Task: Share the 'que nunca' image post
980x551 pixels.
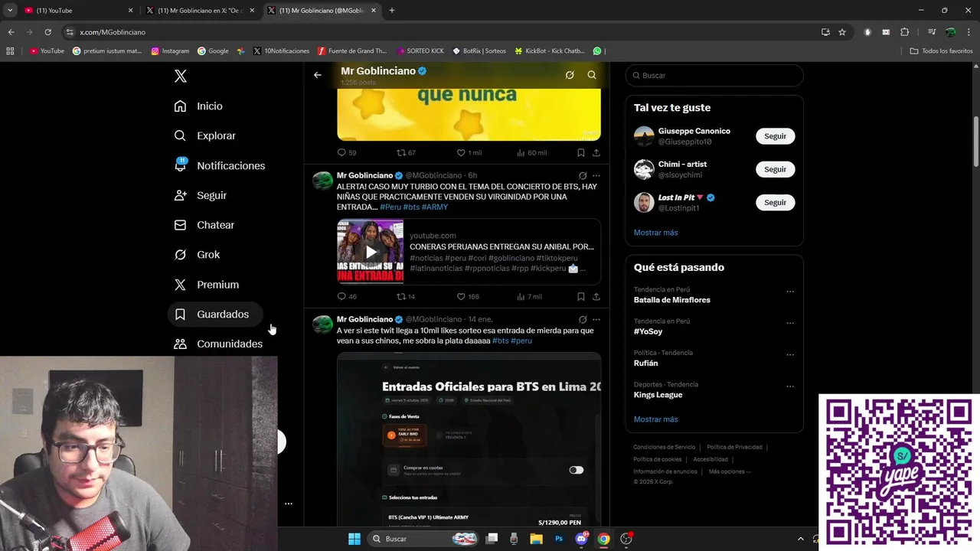Action: [596, 152]
